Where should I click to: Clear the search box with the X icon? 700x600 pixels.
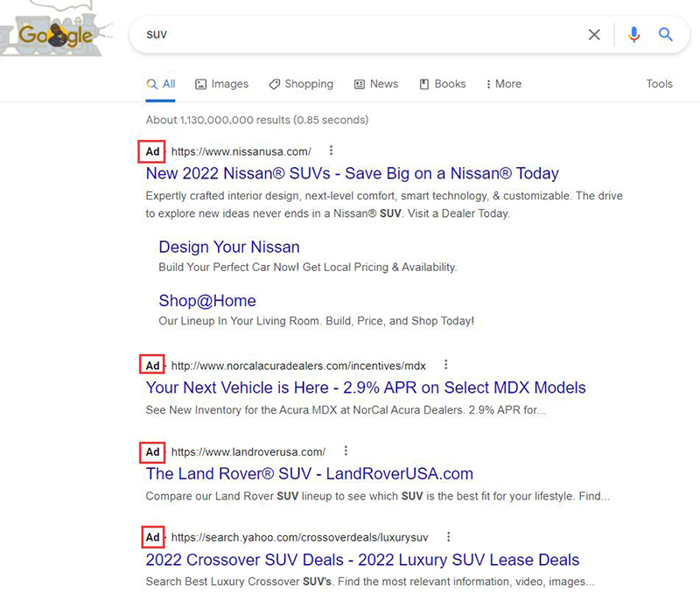[x=594, y=35]
